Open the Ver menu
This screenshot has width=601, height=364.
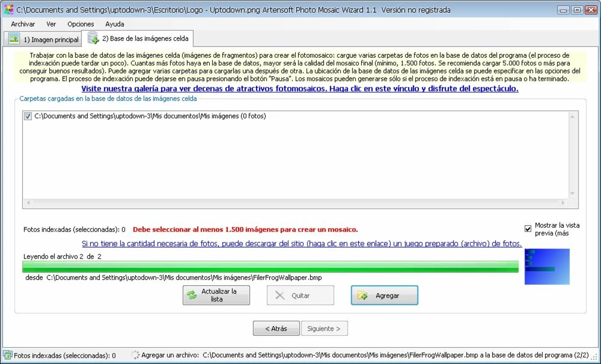pyautogui.click(x=51, y=24)
